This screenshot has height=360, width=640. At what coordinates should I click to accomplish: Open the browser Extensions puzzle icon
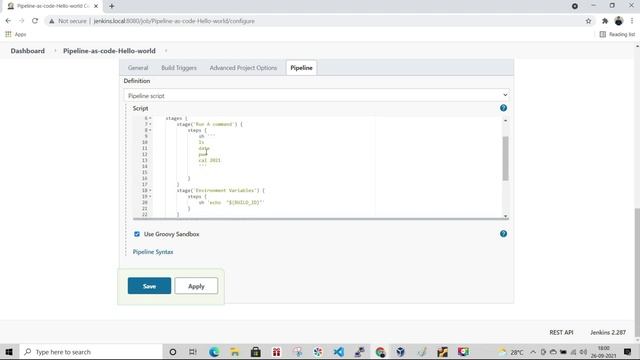coord(605,21)
